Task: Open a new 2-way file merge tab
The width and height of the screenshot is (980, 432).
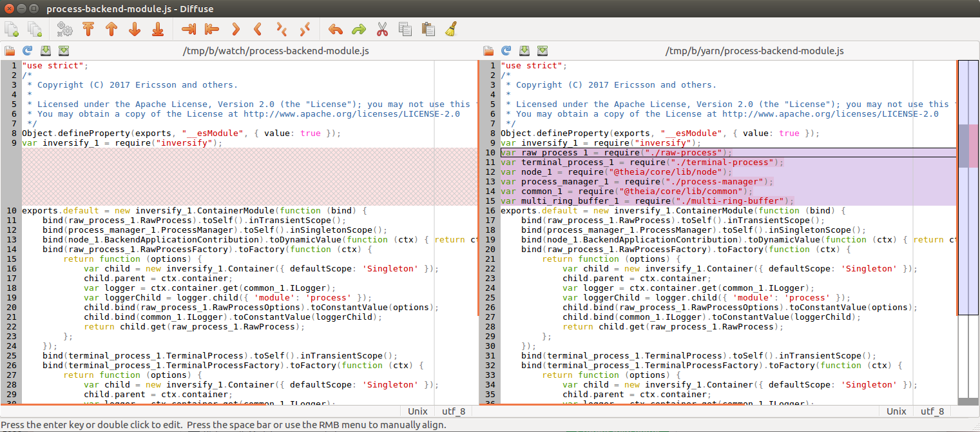Action: click(x=12, y=29)
